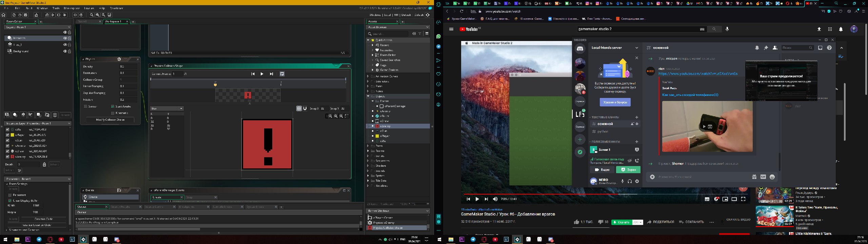Screen dimensions: 868x244
Task: Click Modify Collision Shape button
Action: [110, 120]
